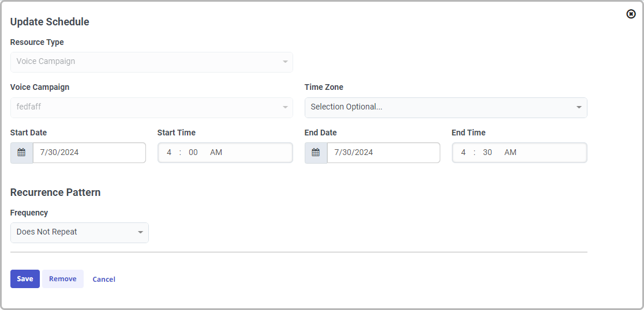Image resolution: width=644 pixels, height=310 pixels.
Task: Open the Resource Type dropdown
Action: click(152, 62)
